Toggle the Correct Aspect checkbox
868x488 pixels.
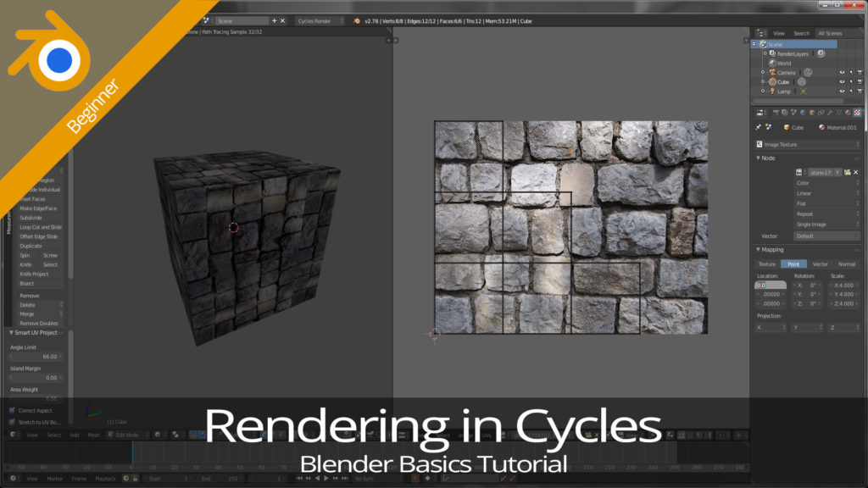coord(12,411)
